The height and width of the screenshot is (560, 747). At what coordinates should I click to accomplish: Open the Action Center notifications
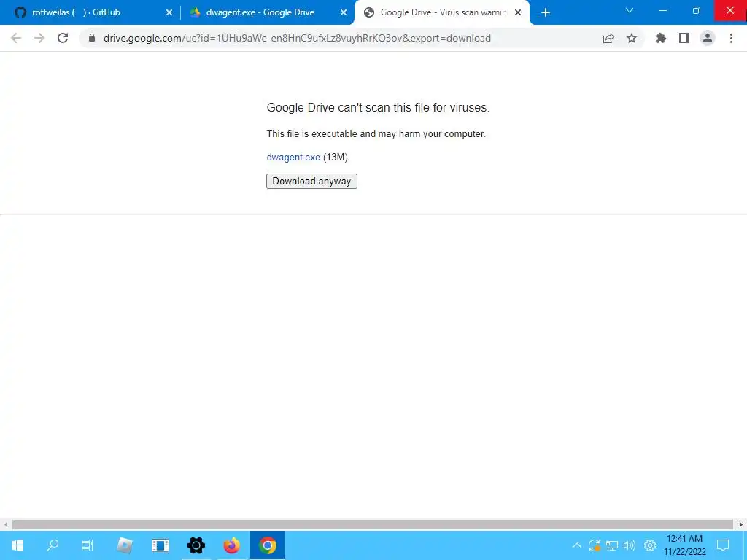[x=723, y=545]
